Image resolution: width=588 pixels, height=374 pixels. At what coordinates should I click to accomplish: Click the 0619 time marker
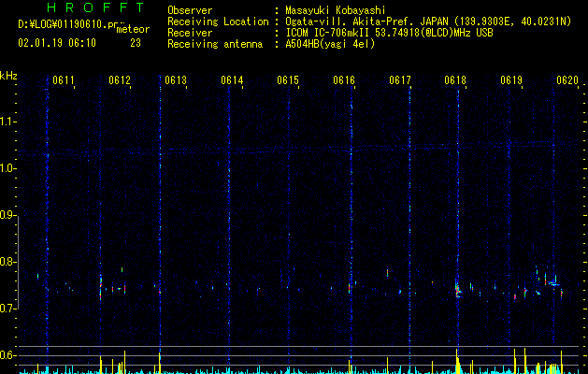[x=511, y=80]
